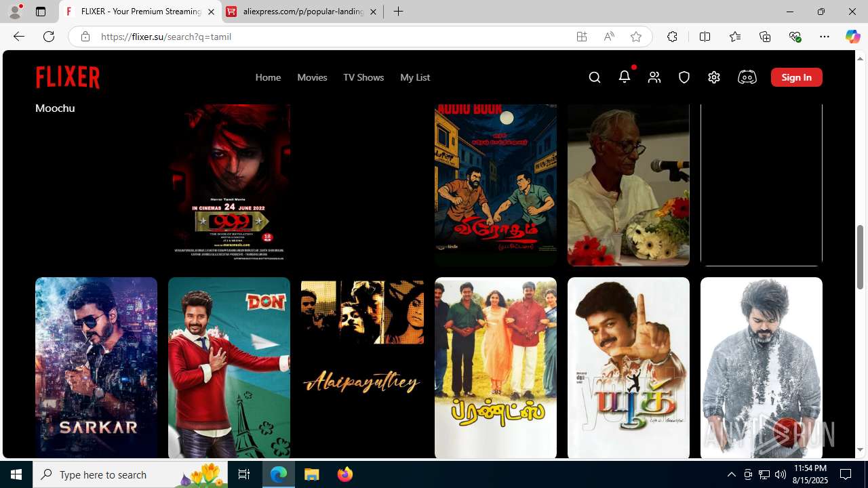Select the FLIXER Premium Streaming tab
This screenshot has height=488, width=868.
pos(140,12)
